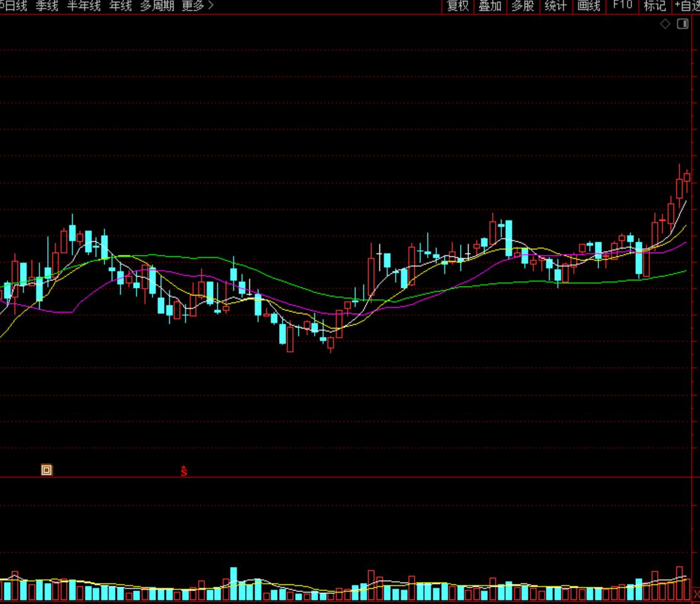Click the 叠加 overlay button

490,6
